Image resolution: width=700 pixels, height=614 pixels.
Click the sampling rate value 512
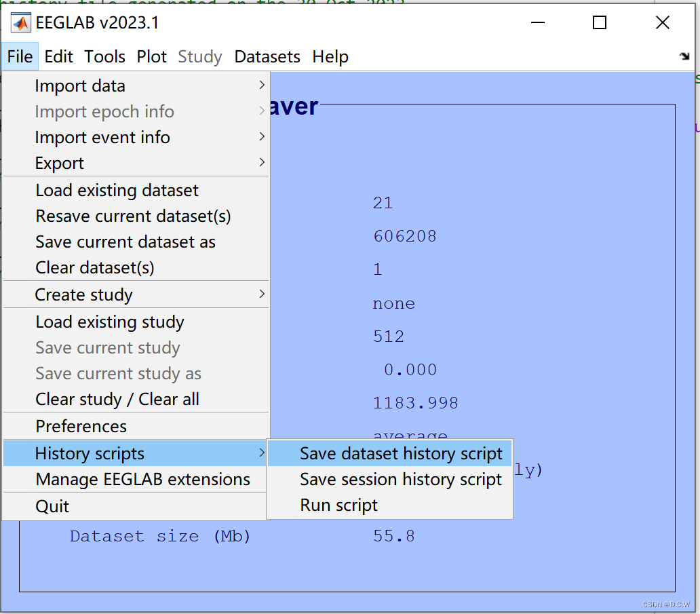pos(389,337)
